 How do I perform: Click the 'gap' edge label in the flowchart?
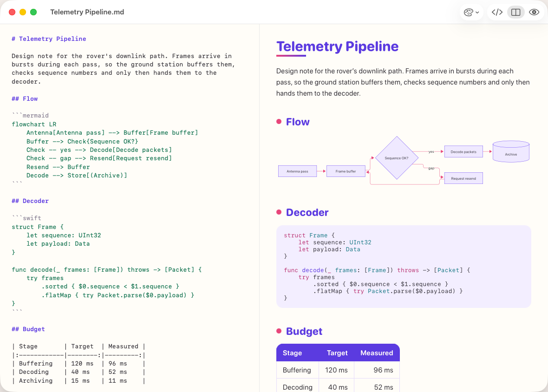pyautogui.click(x=431, y=169)
